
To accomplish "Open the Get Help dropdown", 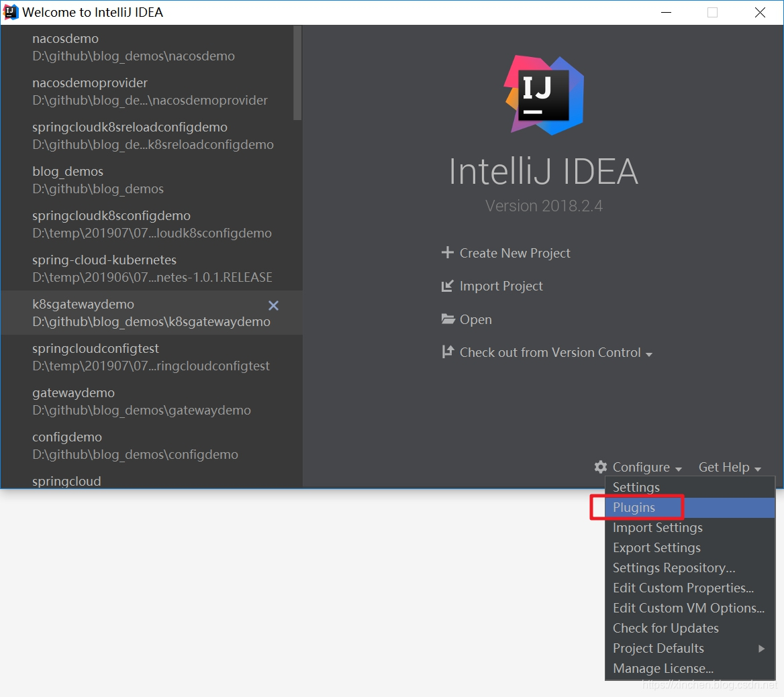I will [730, 467].
